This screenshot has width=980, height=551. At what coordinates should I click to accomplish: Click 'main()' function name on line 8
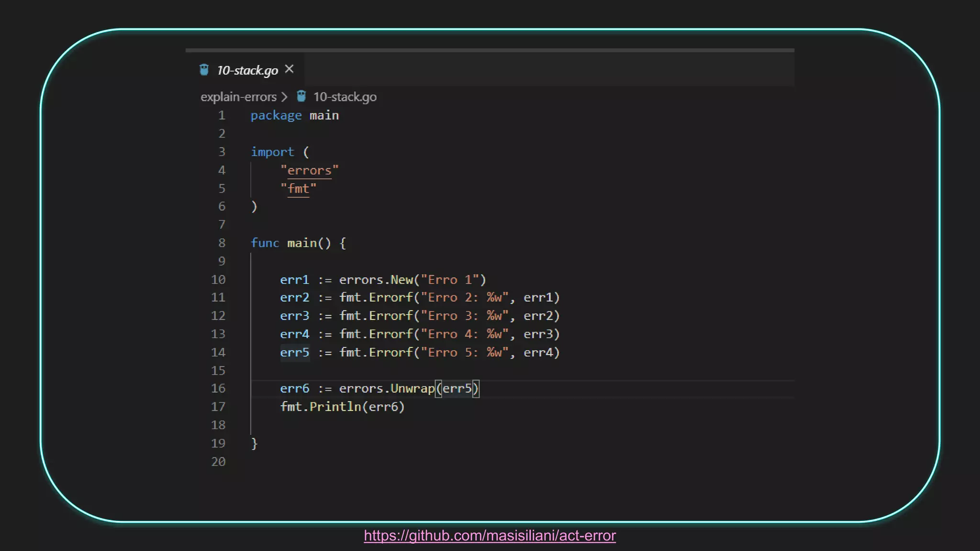[x=309, y=243]
